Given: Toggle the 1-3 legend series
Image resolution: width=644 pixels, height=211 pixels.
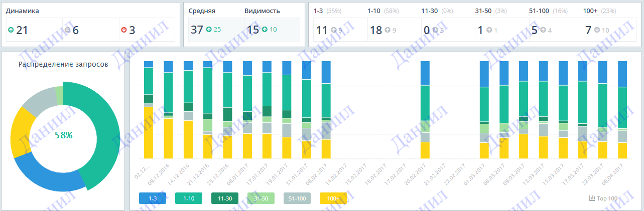Looking at the screenshot, I should [153, 198].
